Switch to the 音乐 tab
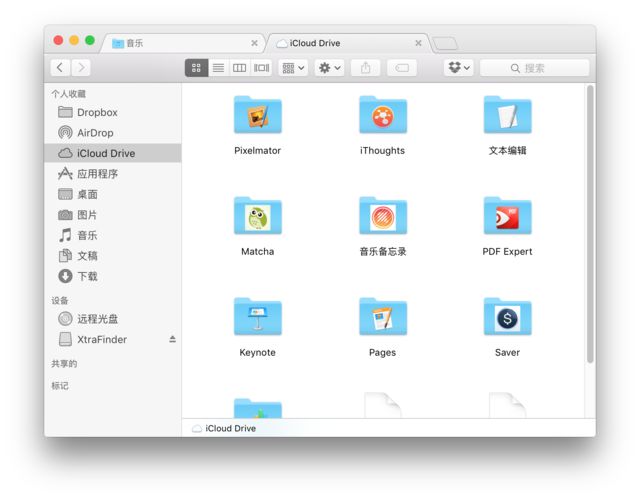 [x=182, y=43]
